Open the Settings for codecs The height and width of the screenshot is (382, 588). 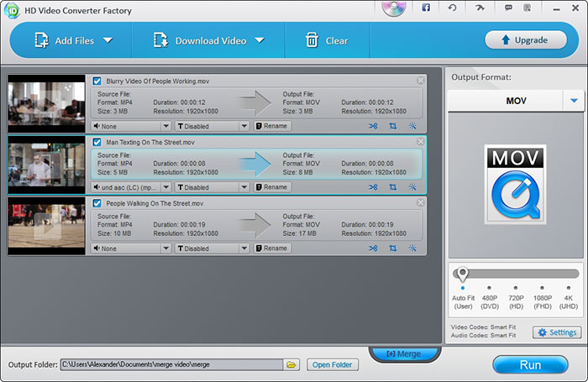point(557,332)
